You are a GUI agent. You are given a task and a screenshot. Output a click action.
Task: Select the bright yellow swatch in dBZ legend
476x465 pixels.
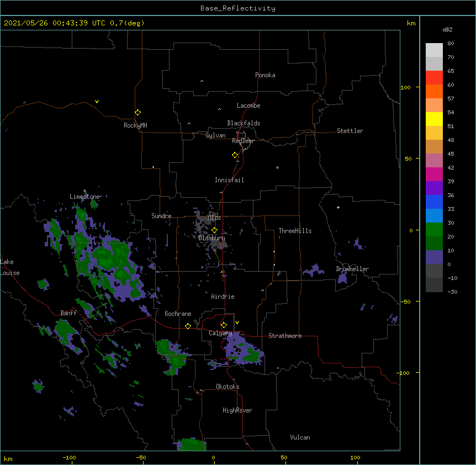pyautogui.click(x=434, y=119)
